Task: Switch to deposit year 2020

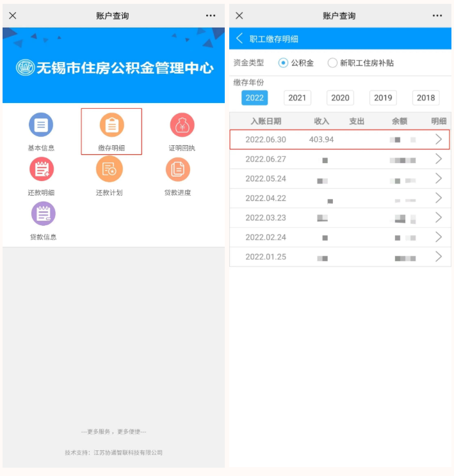Action: click(x=341, y=98)
